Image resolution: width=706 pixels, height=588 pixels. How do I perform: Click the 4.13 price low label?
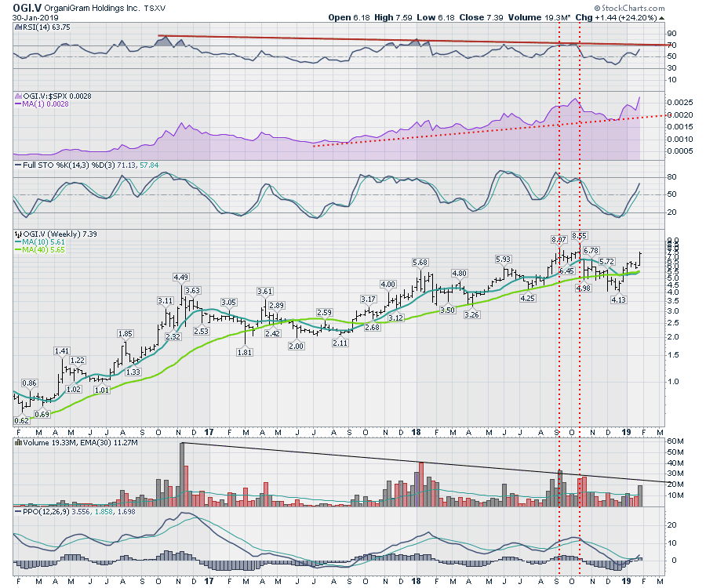tap(618, 299)
